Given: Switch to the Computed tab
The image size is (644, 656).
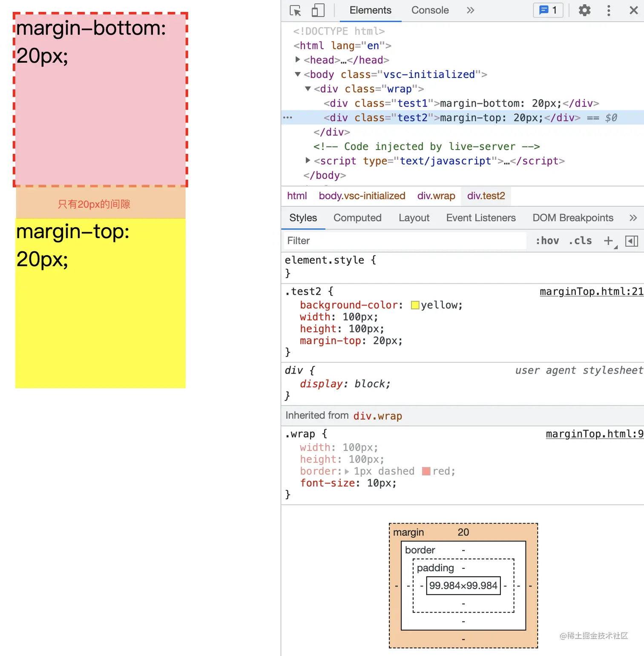Looking at the screenshot, I should click(x=357, y=218).
